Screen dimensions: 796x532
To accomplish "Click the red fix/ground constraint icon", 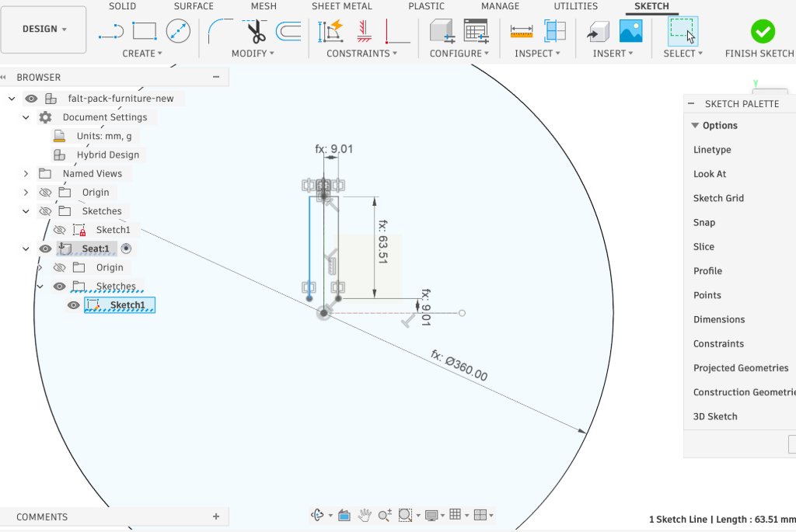I will (x=364, y=31).
